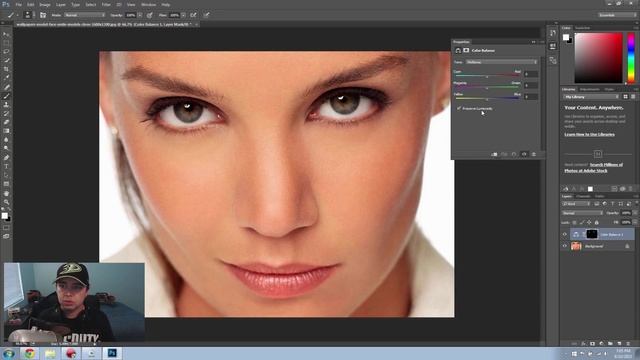Switch to the Adjustments tab
Viewport: 640px width, 360px height.
pyautogui.click(x=590, y=89)
